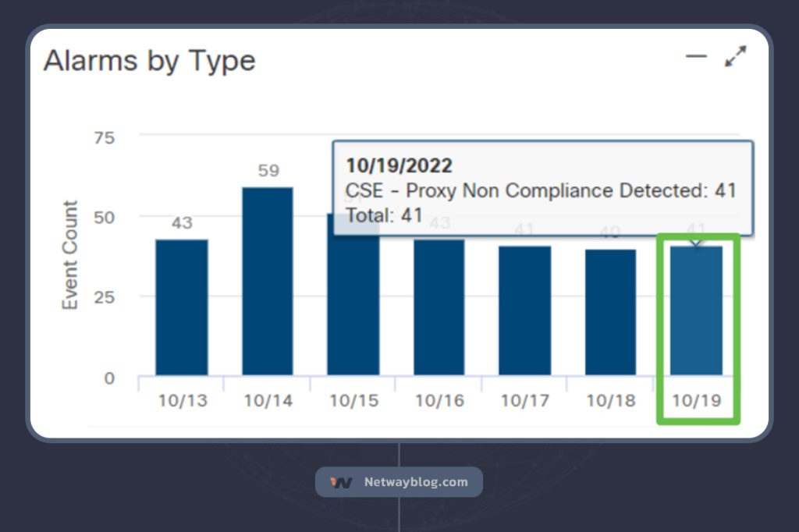This screenshot has height=532, width=799.
Task: Select the 10/16 event count bar
Action: pos(439,307)
